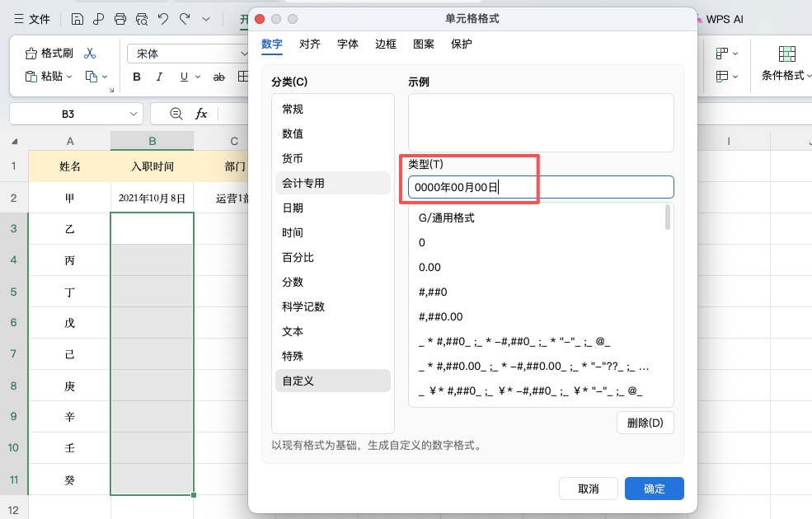The height and width of the screenshot is (519, 812).
Task: Select 分数 category
Action: click(333, 282)
